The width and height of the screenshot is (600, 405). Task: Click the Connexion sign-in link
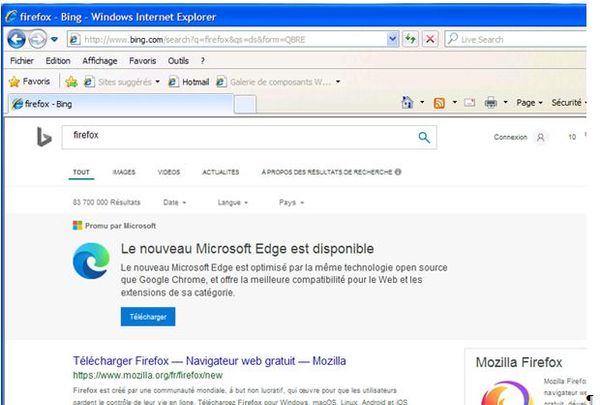tap(510, 137)
